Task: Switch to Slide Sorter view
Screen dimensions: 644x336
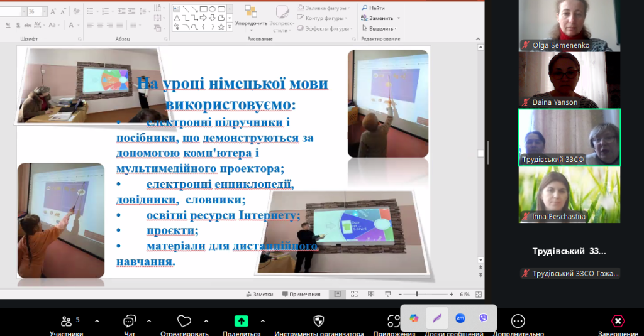Action: click(x=354, y=294)
